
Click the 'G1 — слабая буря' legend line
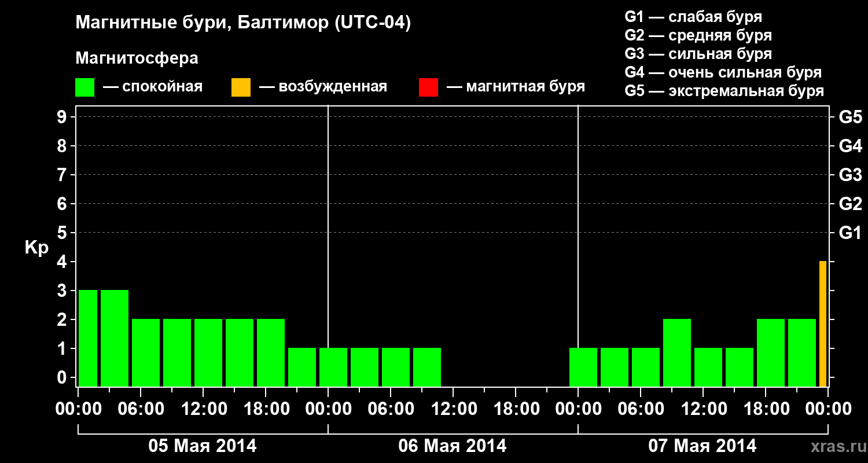[693, 17]
